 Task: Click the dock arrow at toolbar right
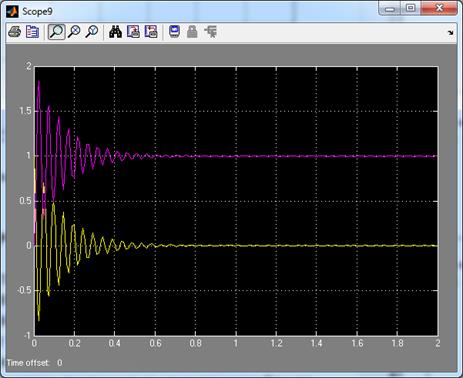450,33
